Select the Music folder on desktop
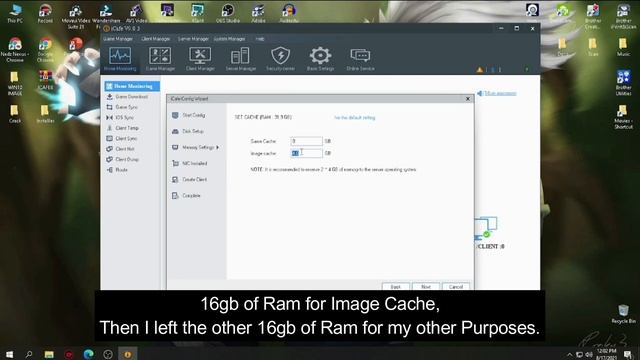This screenshot has width=640, height=360. (x=623, y=47)
